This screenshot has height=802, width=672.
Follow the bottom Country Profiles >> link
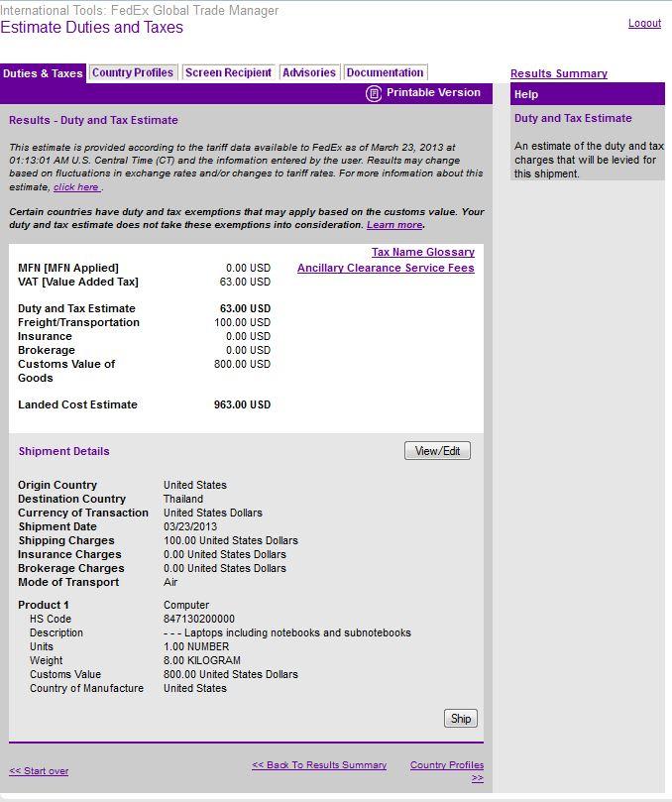coord(447,771)
